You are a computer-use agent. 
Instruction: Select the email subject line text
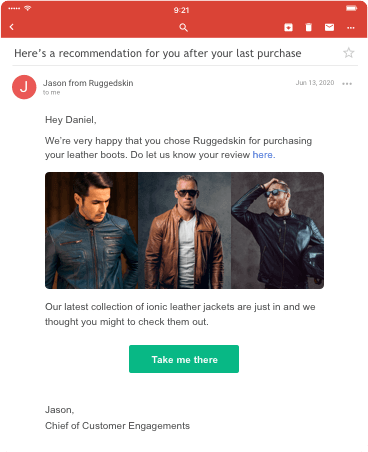[x=158, y=53]
